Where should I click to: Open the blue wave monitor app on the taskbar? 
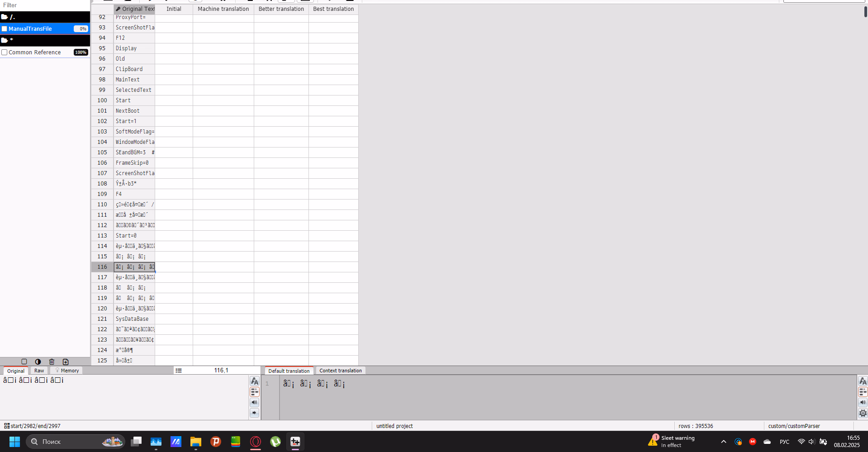click(156, 442)
